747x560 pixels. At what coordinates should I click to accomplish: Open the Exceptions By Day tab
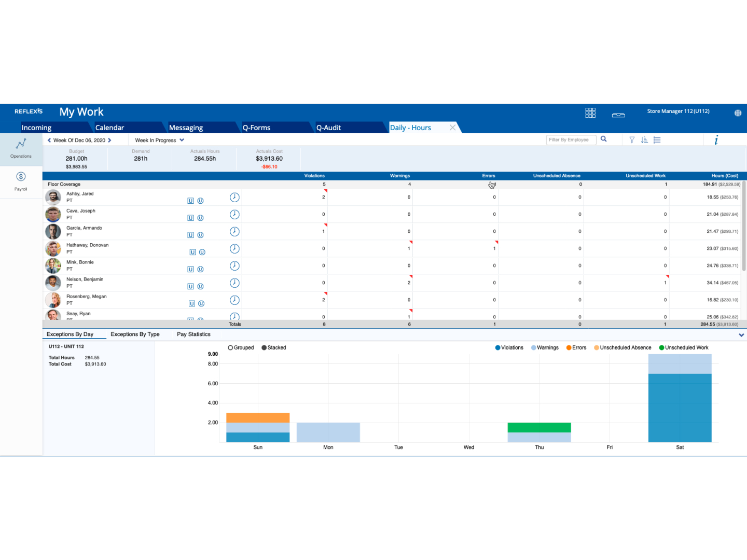point(70,334)
